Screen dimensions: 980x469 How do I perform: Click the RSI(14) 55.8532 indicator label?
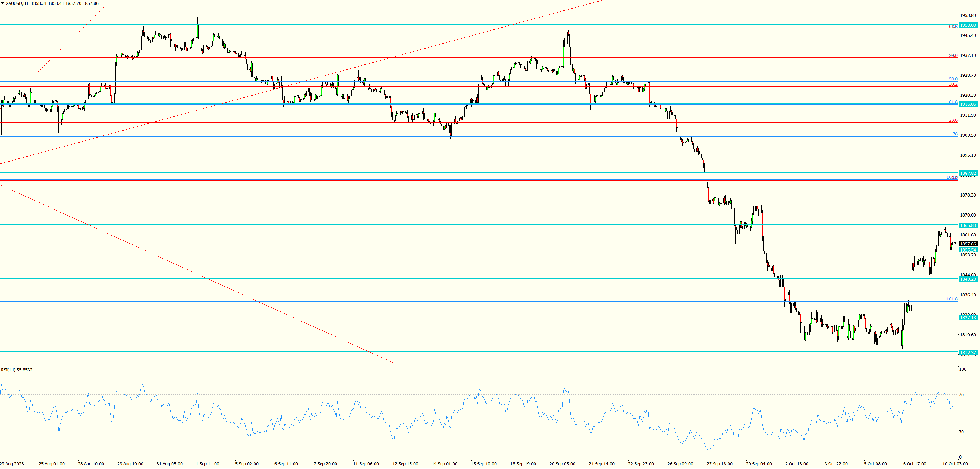click(x=15, y=370)
